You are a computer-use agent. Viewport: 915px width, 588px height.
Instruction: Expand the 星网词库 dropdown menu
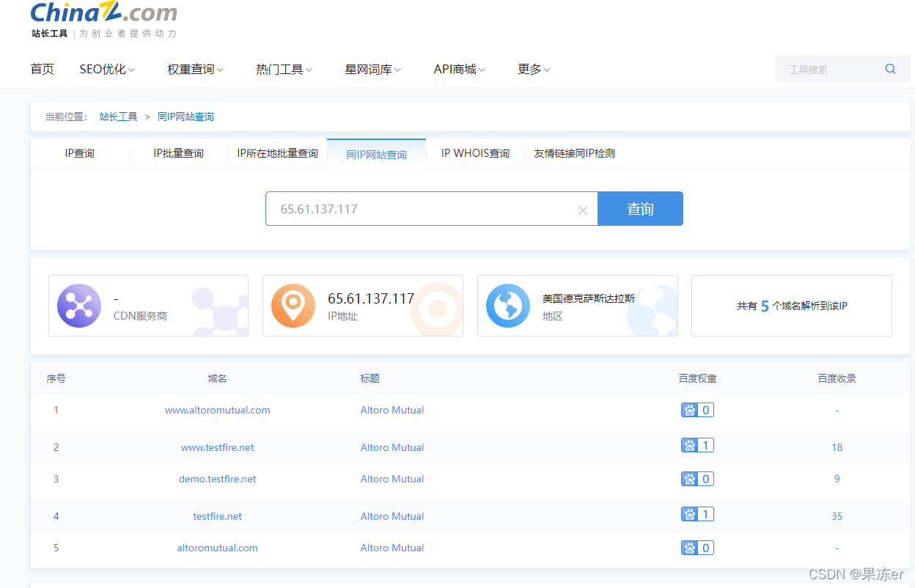372,69
